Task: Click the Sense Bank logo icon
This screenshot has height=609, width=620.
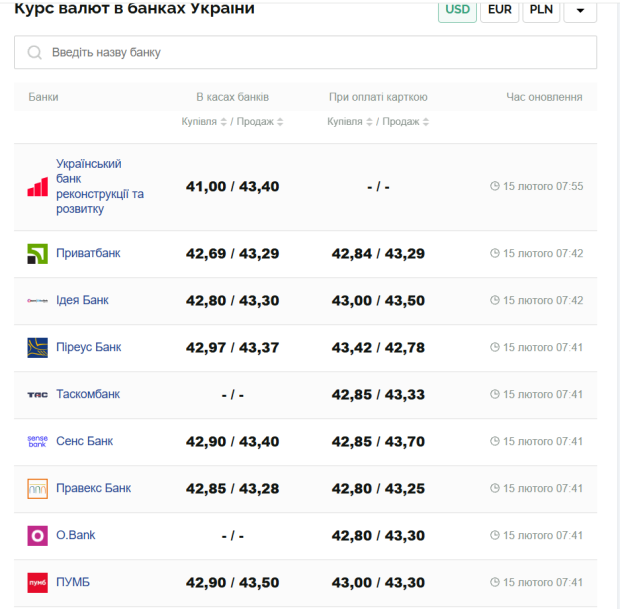Action: point(37,441)
